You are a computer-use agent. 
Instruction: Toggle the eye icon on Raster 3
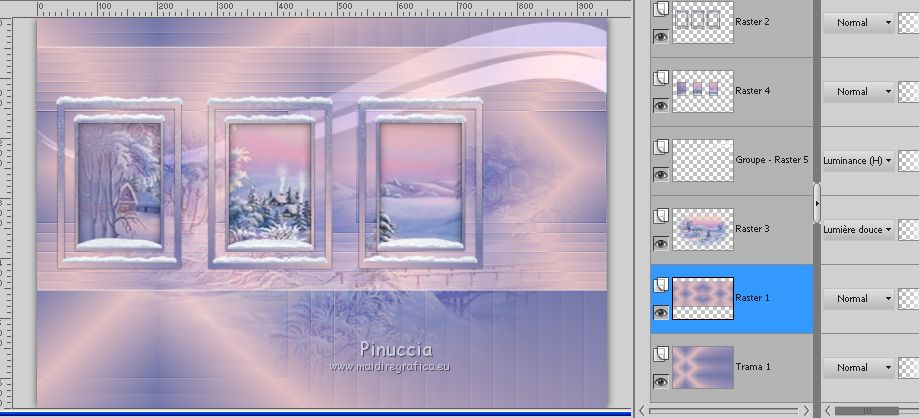pos(661,243)
